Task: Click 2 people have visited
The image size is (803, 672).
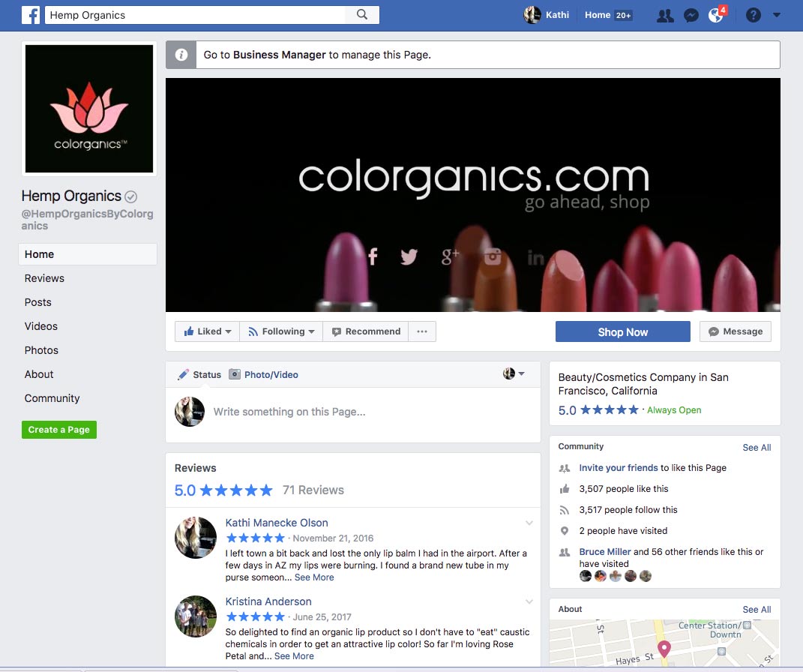Action: [x=623, y=531]
